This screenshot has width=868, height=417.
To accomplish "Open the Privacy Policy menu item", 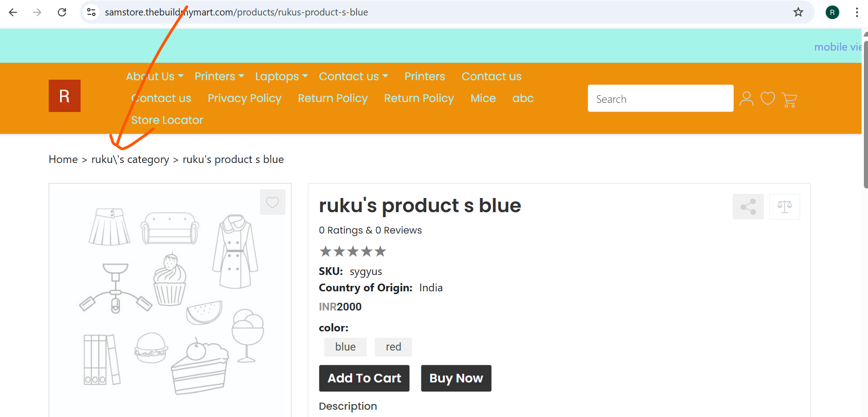I will tap(245, 98).
